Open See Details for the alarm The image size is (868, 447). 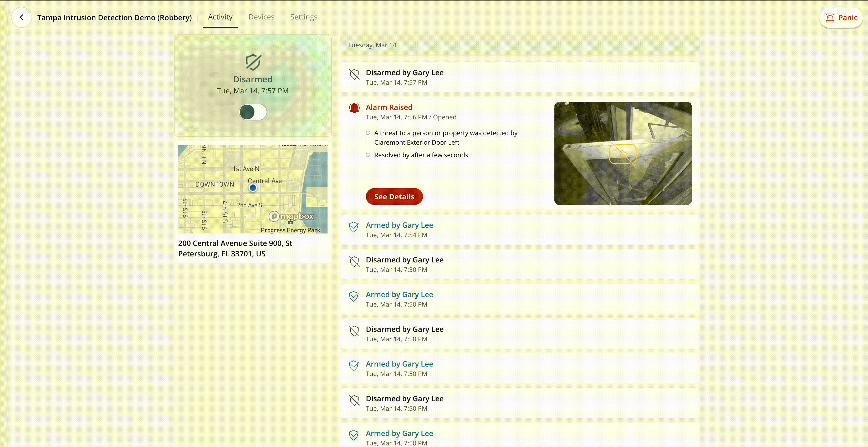tap(394, 196)
